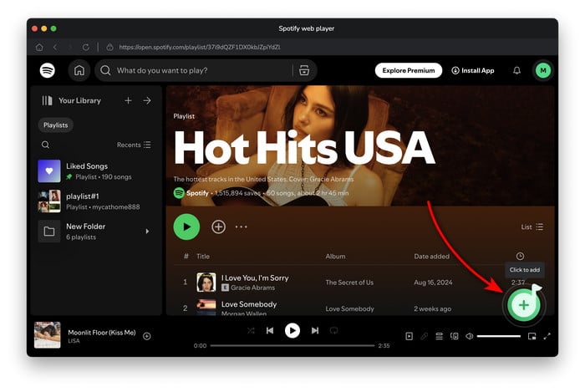This screenshot has height=392, width=585.
Task: Click the browser home icon in address bar
Action: point(39,48)
